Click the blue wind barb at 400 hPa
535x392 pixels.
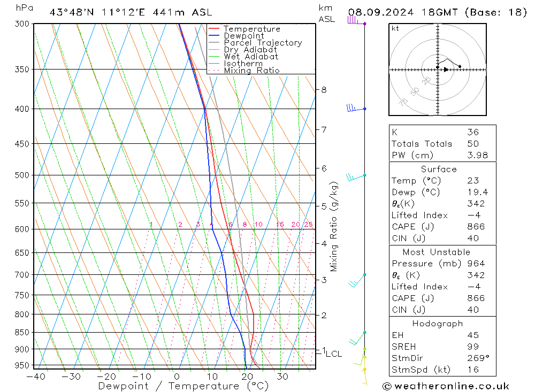[356, 108]
